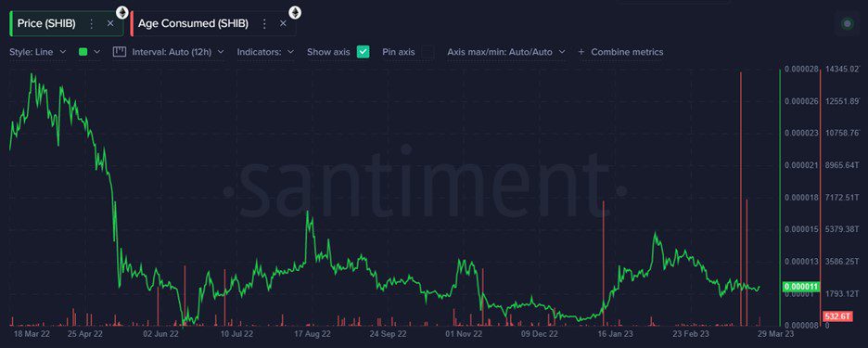The image size is (868, 348).
Task: Open Axis max/min: Auto/Auto dropdown
Action: tap(506, 52)
